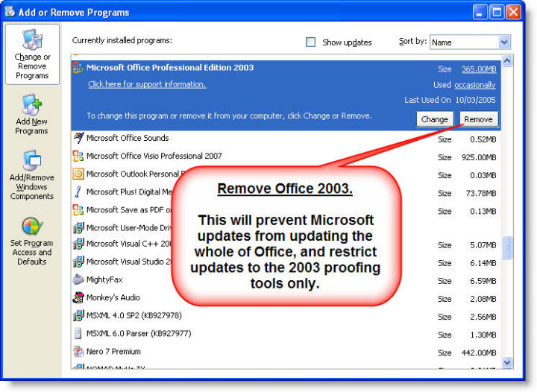This screenshot has width=537, height=392.
Task: Select MSXML 6.0 Parser (KB927977) entry
Action: (286, 334)
